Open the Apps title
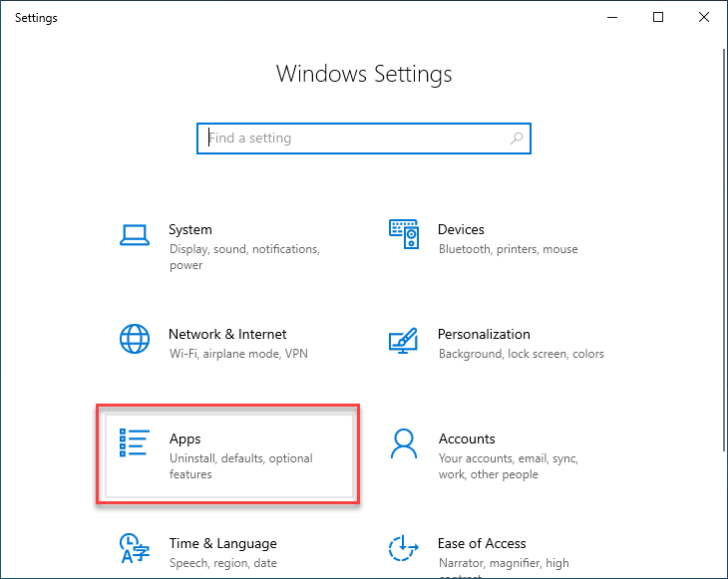 [x=185, y=438]
